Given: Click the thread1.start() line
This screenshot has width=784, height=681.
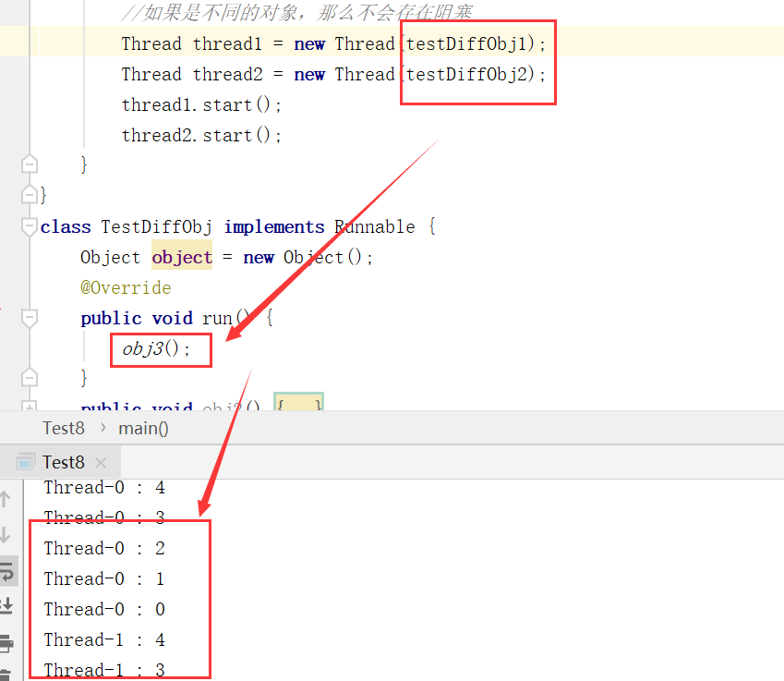Looking at the screenshot, I should [x=201, y=105].
